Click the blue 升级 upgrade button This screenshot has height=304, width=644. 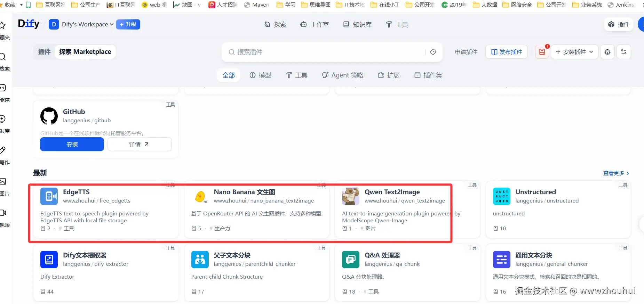click(x=128, y=24)
